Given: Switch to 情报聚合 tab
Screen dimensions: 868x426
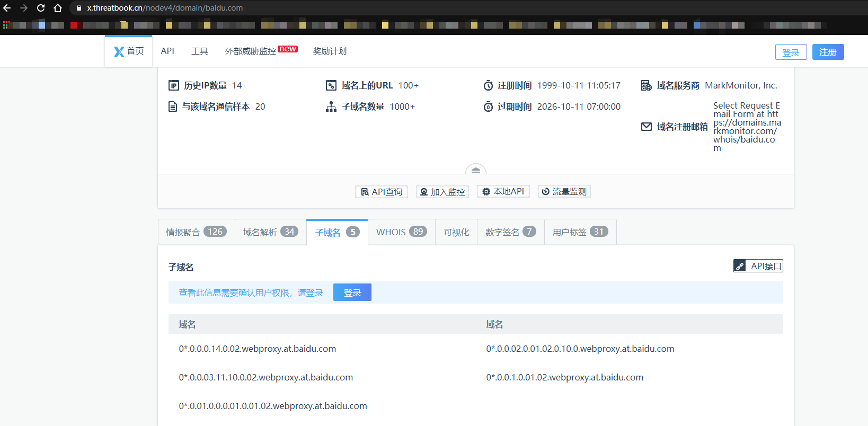Looking at the screenshot, I should 197,232.
